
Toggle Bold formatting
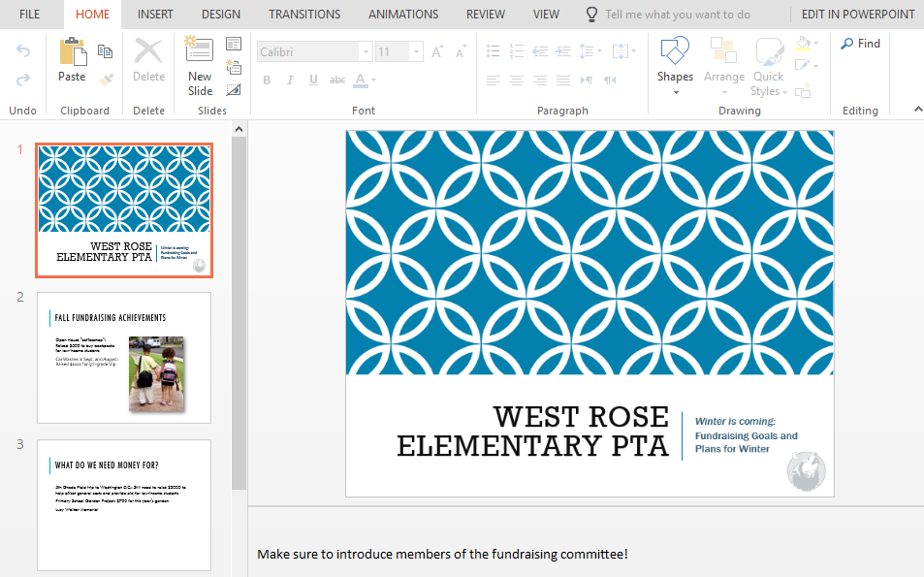coord(267,80)
